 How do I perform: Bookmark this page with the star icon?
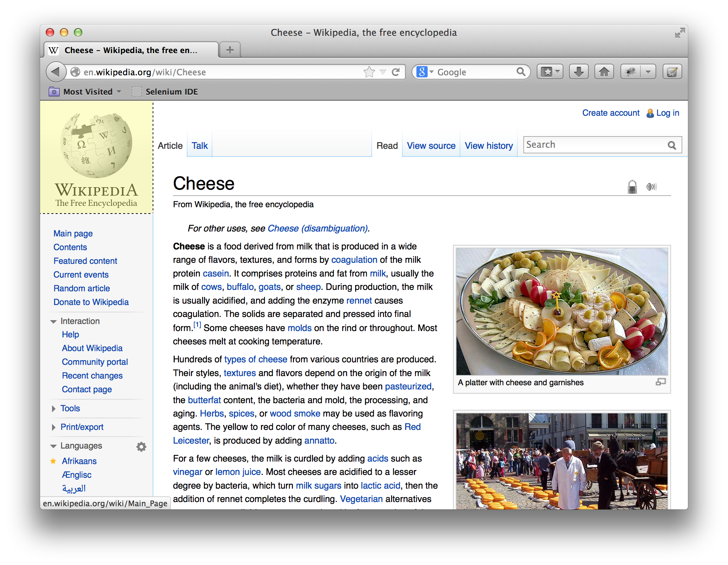[x=369, y=72]
